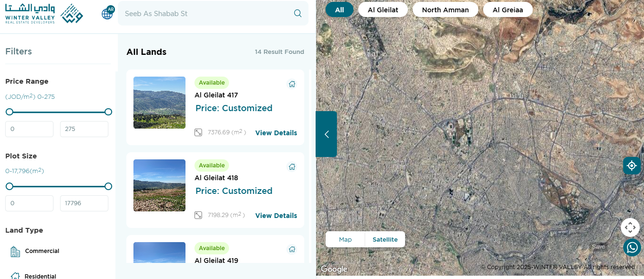View Details for Al Gleilat 417
The image size is (644, 279).
coord(276,133)
